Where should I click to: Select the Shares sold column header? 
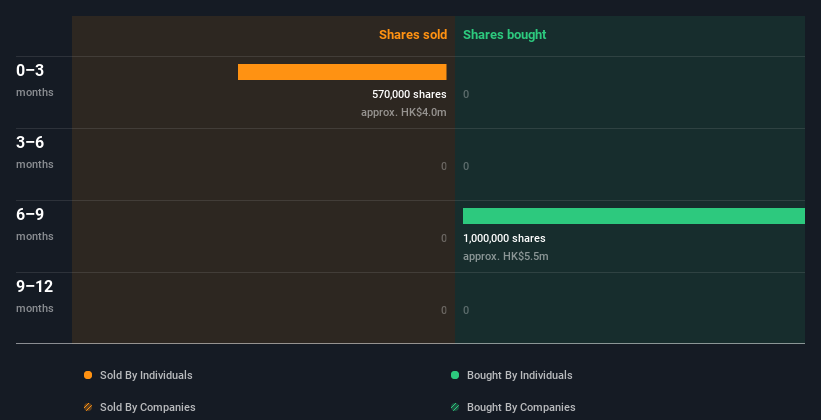click(412, 35)
